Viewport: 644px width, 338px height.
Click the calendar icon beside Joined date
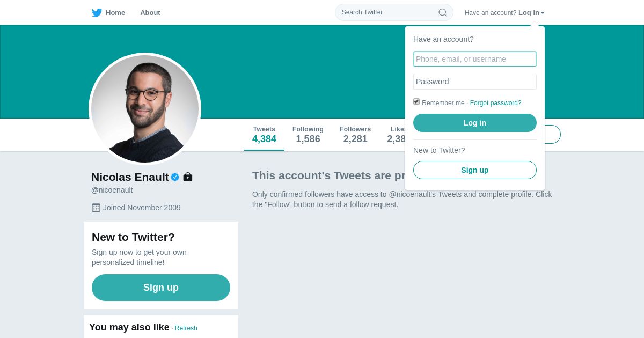coord(96,208)
